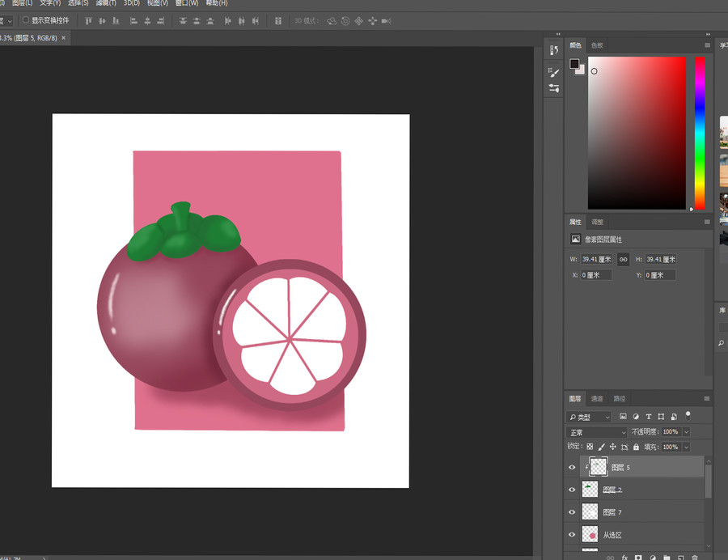This screenshot has height=560, width=728.
Task: Open the Color panel options menu
Action: click(x=707, y=45)
